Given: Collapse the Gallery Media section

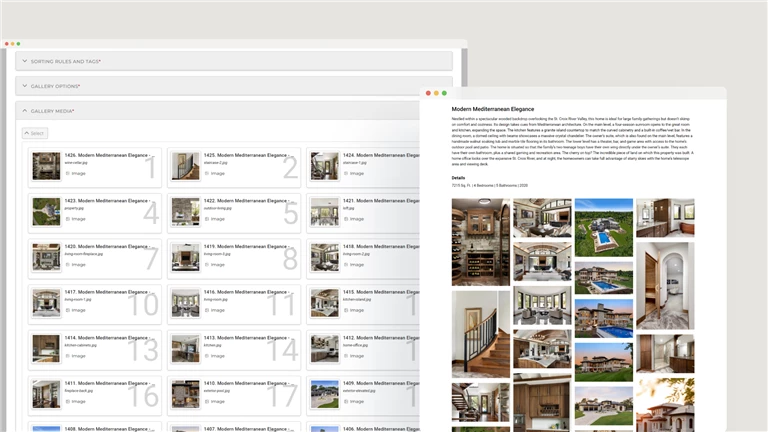Looking at the screenshot, I should pos(217,111).
